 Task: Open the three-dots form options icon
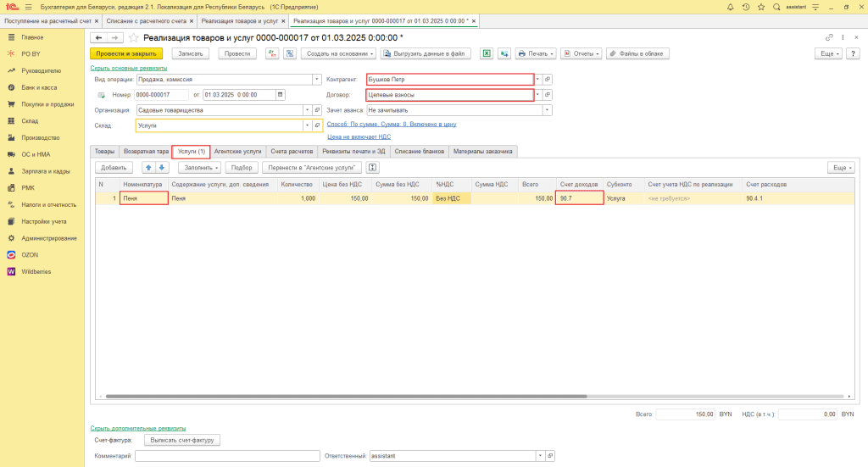843,37
